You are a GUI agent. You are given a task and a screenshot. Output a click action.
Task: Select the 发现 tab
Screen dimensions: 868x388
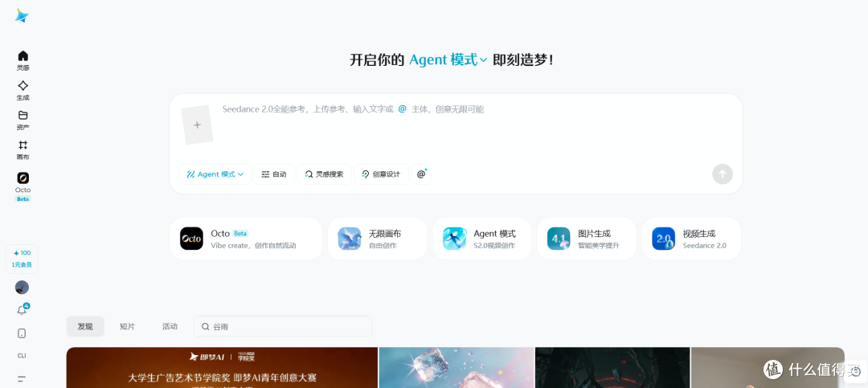pos(85,327)
